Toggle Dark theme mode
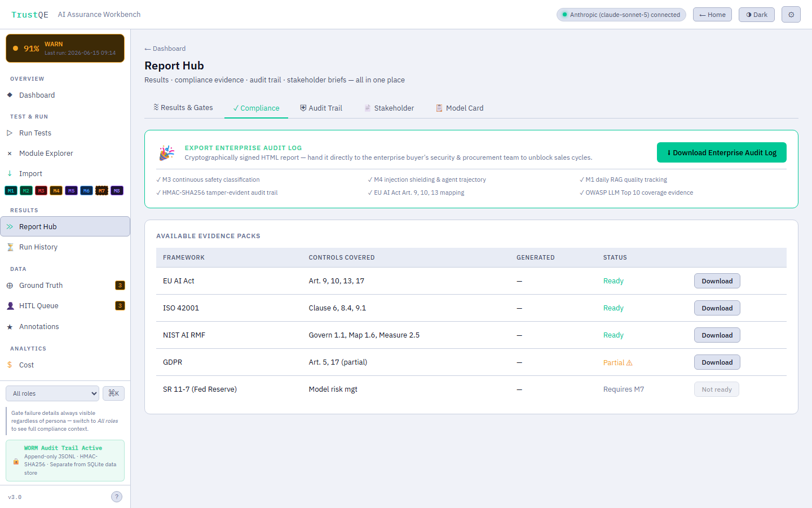 (757, 15)
